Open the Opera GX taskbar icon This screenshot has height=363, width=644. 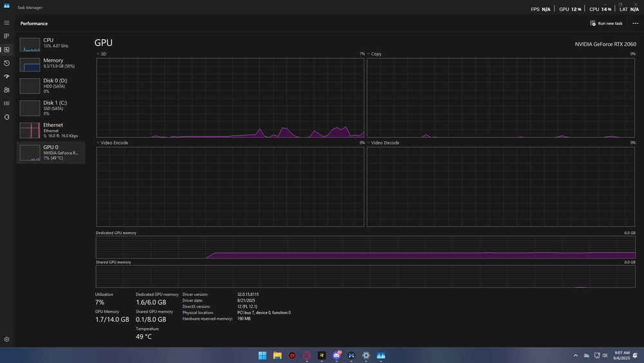point(307,355)
